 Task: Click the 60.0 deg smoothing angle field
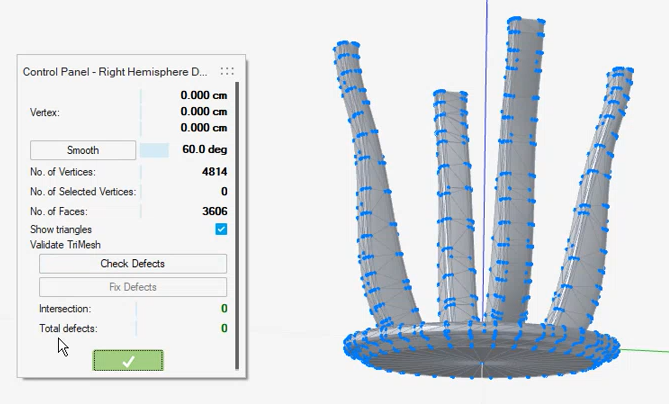203,150
